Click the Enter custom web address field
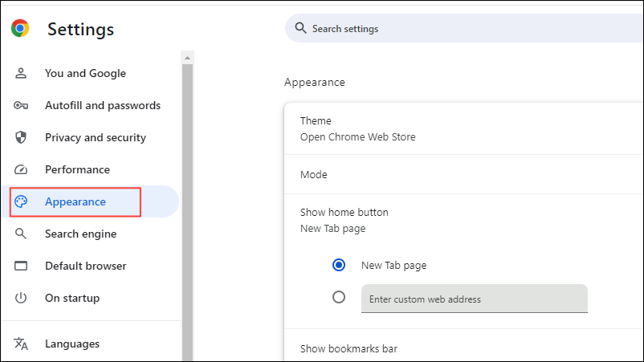This screenshot has height=362, width=644. (474, 299)
